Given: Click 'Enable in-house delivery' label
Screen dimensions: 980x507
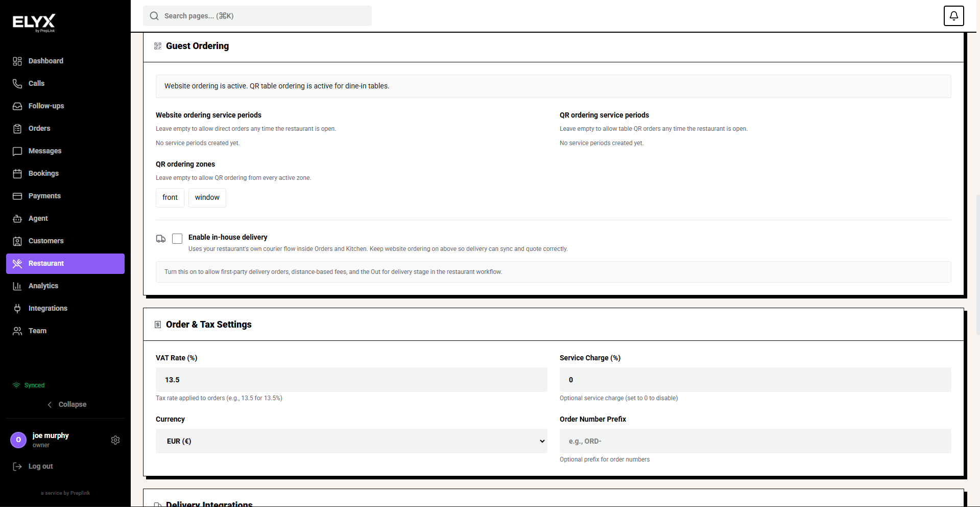Looking at the screenshot, I should 228,237.
